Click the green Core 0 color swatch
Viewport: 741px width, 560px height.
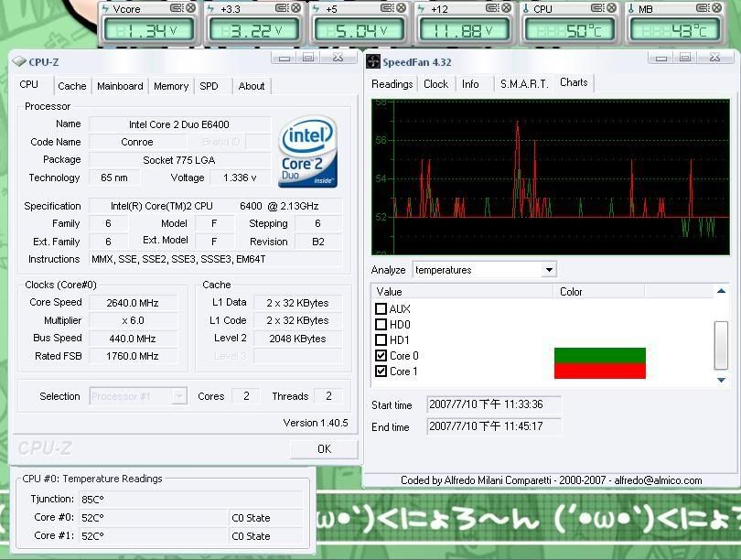coord(599,355)
